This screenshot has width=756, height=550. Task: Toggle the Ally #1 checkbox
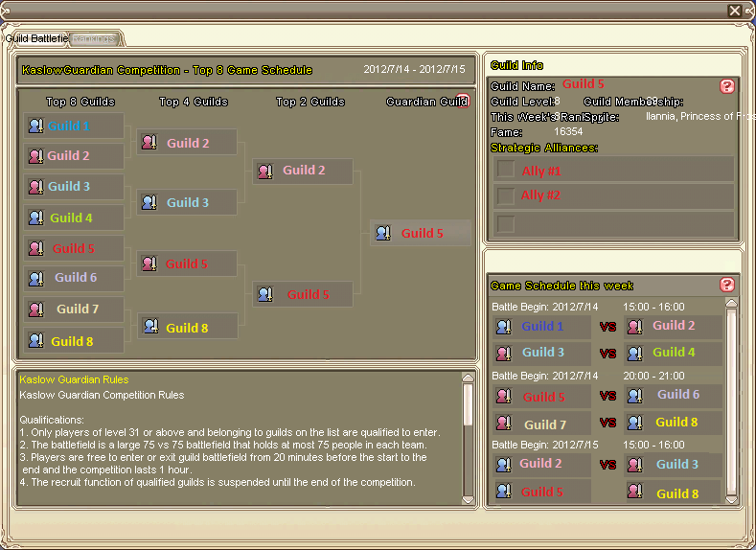505,169
